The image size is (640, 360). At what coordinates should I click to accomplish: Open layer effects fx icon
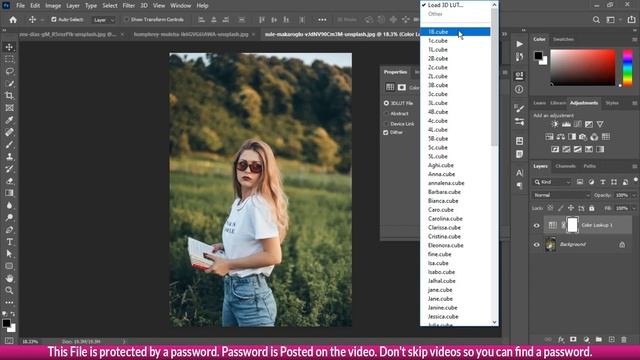click(x=561, y=339)
